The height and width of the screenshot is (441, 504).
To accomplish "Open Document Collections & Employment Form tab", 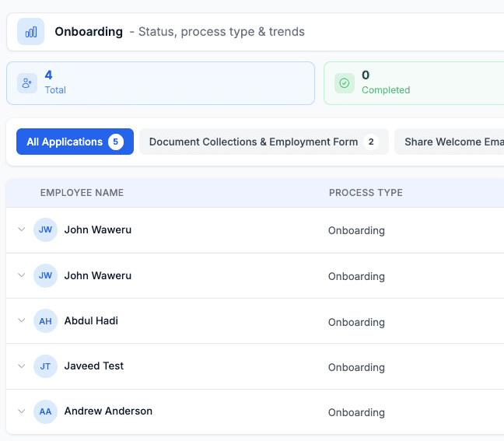I will point(264,142).
